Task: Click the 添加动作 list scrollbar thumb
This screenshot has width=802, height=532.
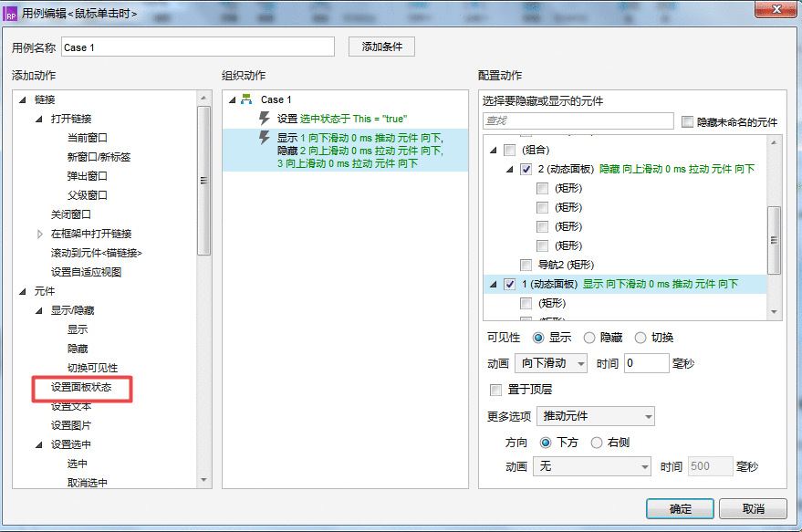Action: (203, 181)
